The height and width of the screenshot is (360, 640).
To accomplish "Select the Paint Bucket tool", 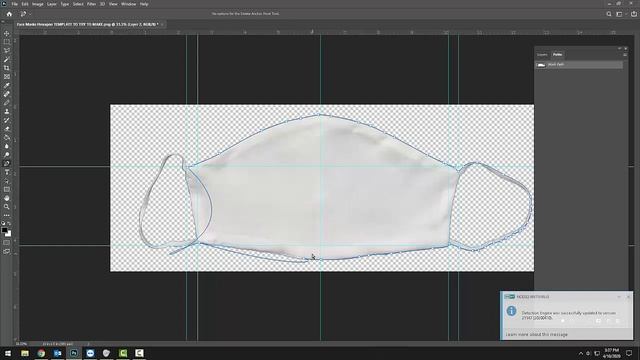I will pos(7,137).
